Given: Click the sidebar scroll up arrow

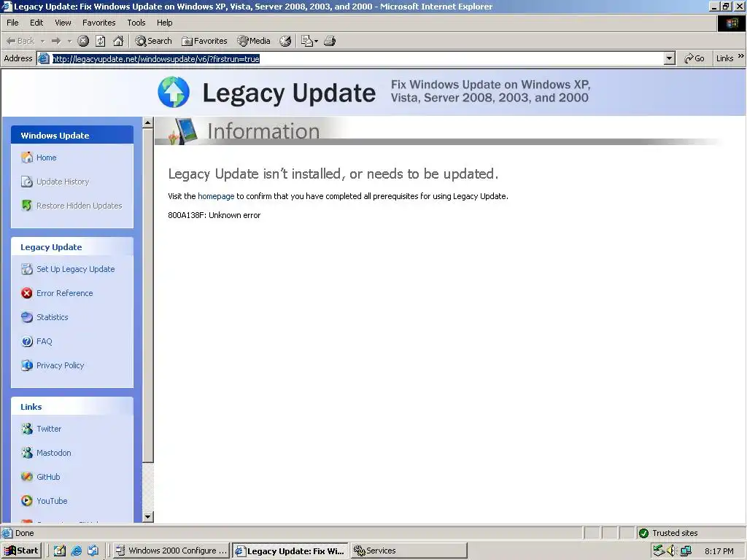Looking at the screenshot, I should (147, 122).
